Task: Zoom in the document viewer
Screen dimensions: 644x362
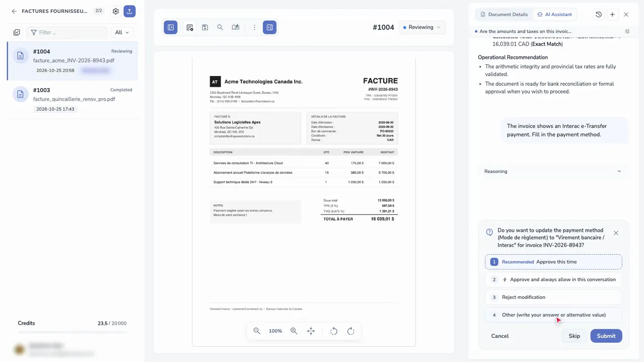Action: (294, 331)
